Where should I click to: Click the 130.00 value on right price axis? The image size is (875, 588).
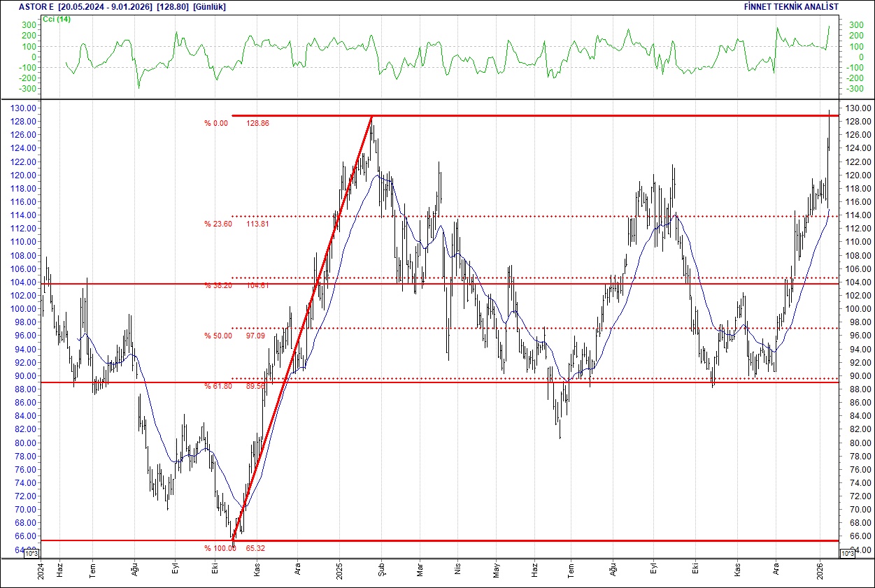[858, 109]
